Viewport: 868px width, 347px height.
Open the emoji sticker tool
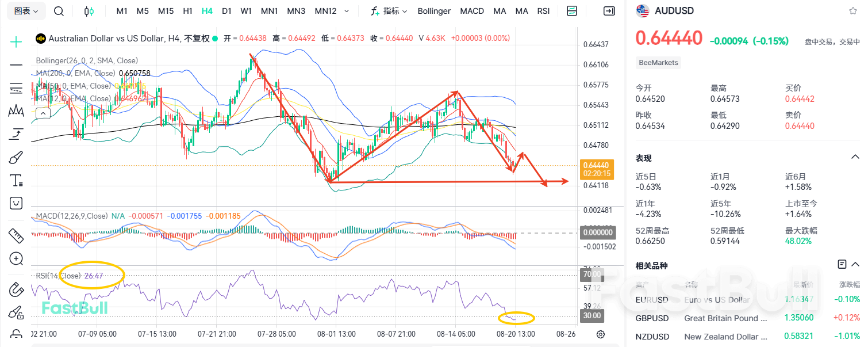[x=16, y=203]
